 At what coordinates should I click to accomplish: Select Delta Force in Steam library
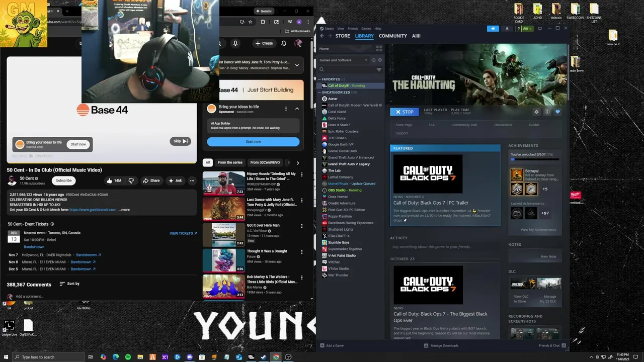pos(337,119)
